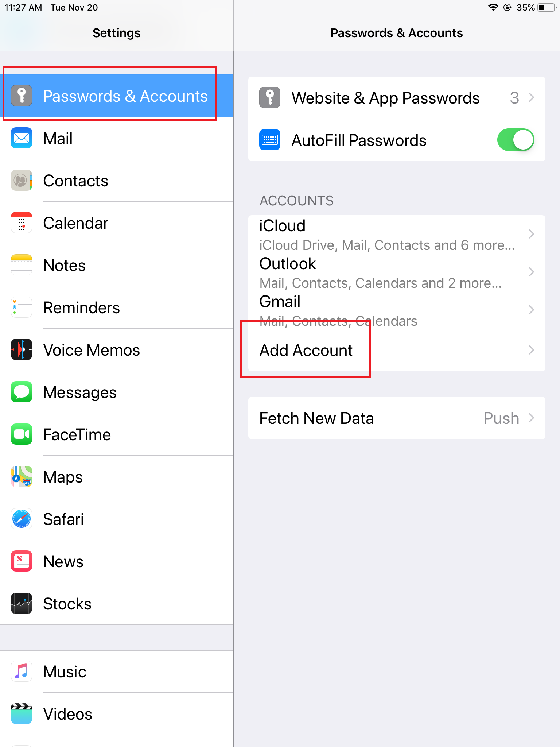Tap the Calendar app icon
Screen dimensions: 560x747
pos(22,223)
